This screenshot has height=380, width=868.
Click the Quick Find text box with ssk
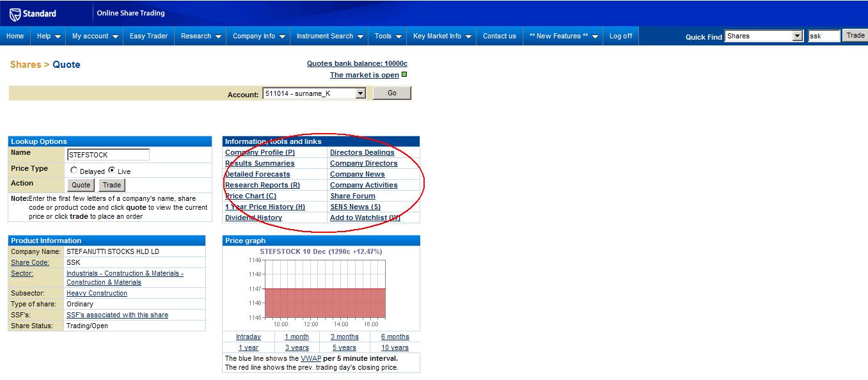click(824, 36)
